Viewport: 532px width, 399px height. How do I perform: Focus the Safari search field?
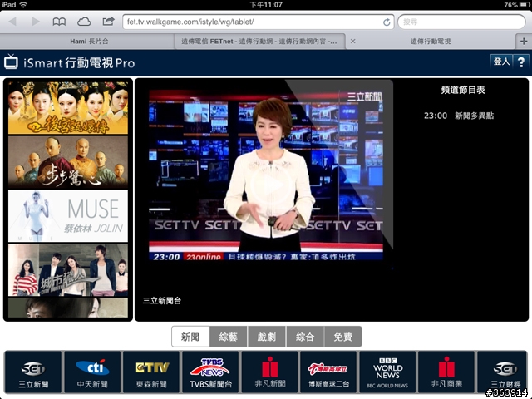(x=461, y=22)
